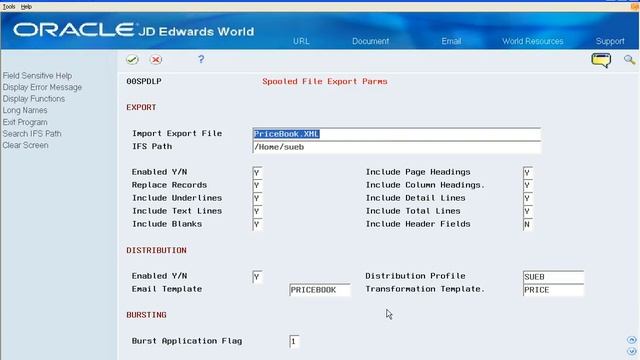
Task: Click Include Underlines field
Action: pyautogui.click(x=257, y=199)
